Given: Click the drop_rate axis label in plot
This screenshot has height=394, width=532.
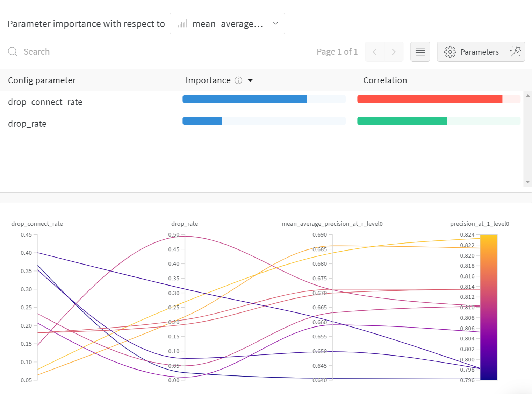Looking at the screenshot, I should [x=185, y=224].
